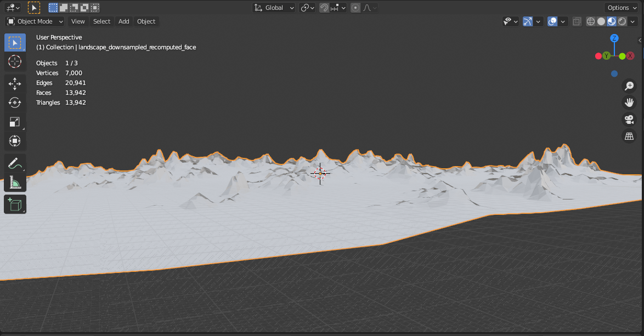Open the Object Mode dropdown
Image resolution: width=644 pixels, height=336 pixels.
pyautogui.click(x=34, y=21)
